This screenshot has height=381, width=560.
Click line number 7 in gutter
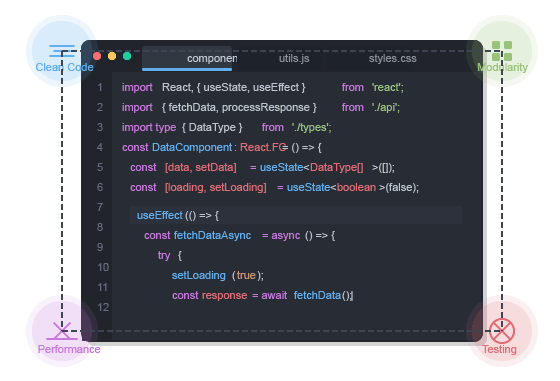click(x=100, y=207)
